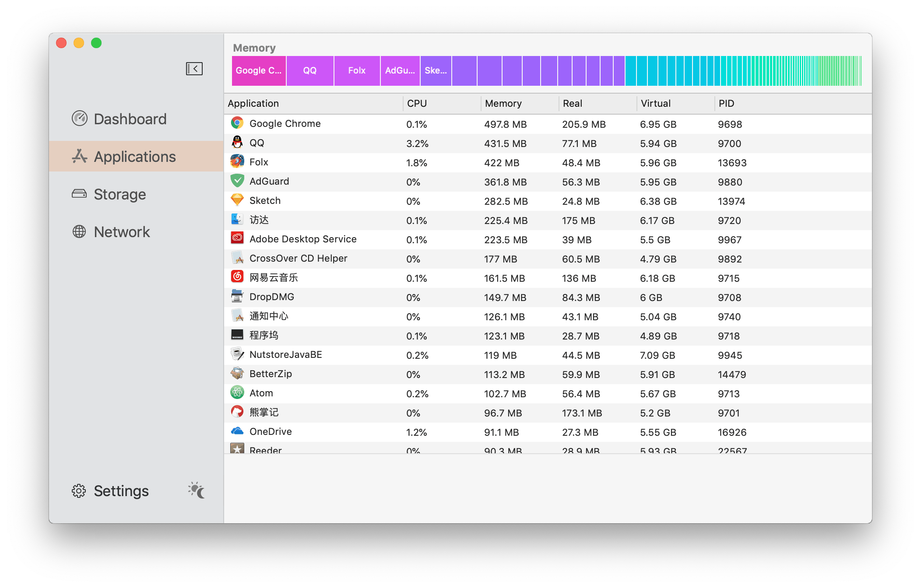Toggle the dark/light mode sun-moon icon
The width and height of the screenshot is (921, 588).
tap(197, 490)
